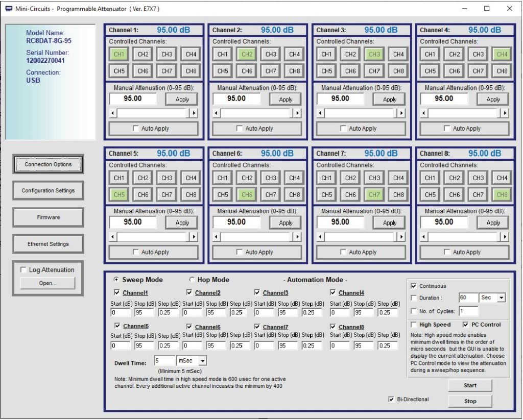Open Configuration Settings
This screenshot has width=523, height=420.
49,191
